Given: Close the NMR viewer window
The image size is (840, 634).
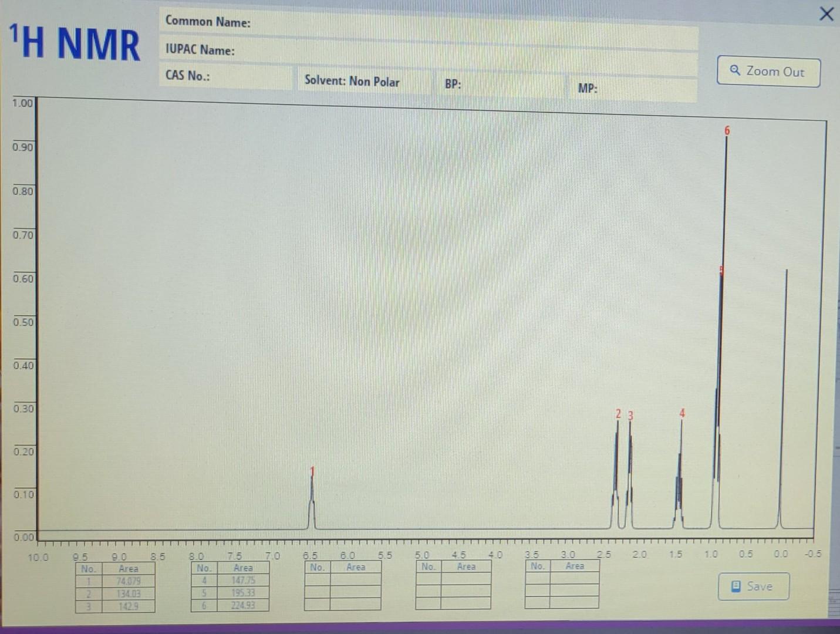Looking at the screenshot, I should [826, 14].
